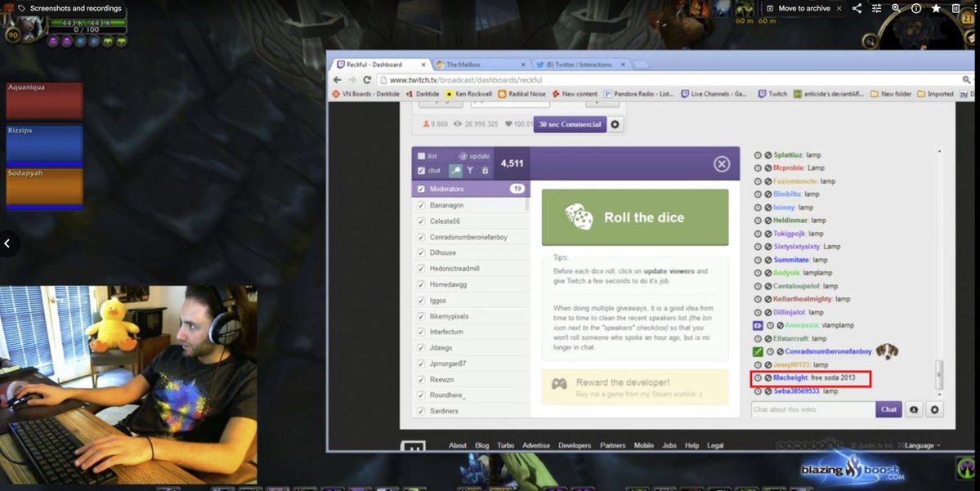The width and height of the screenshot is (980, 491).
Task: Open the VN Boards - Darktide bookmark
Action: point(366,94)
